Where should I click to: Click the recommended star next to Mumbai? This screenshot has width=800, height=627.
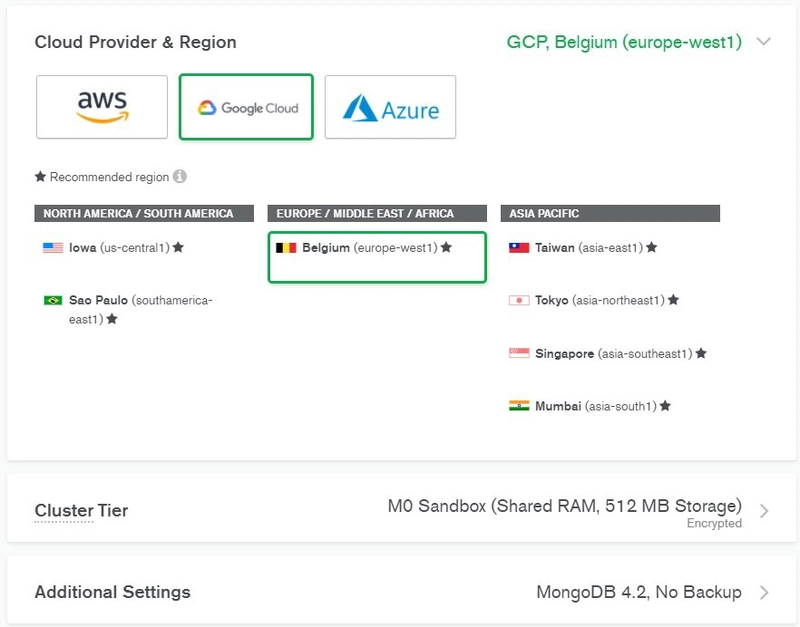[665, 406]
